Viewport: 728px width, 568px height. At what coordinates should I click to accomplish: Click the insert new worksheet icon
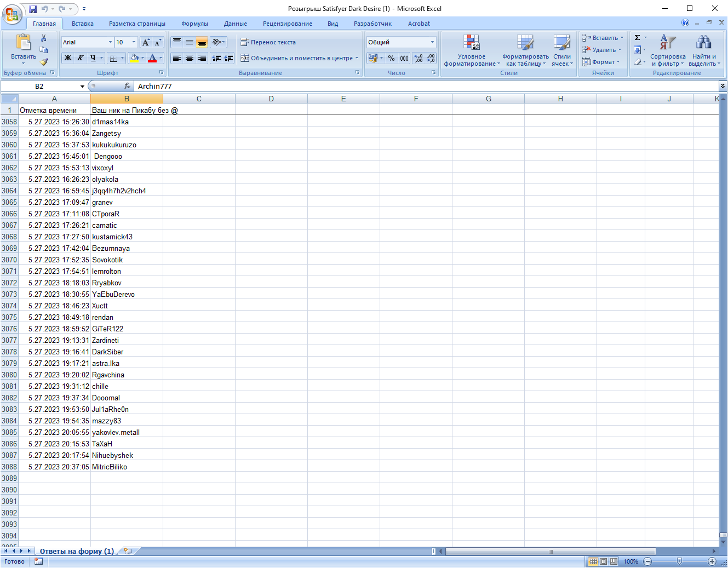128,551
